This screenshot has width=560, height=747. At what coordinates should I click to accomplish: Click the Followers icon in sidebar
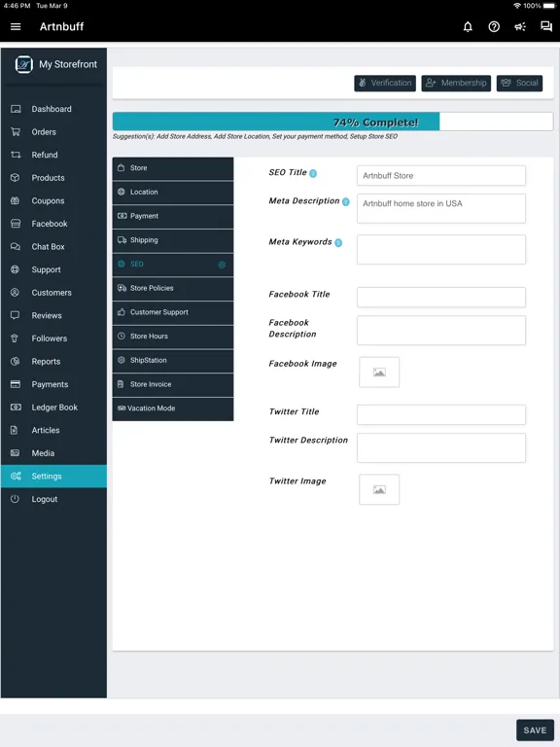[15, 338]
